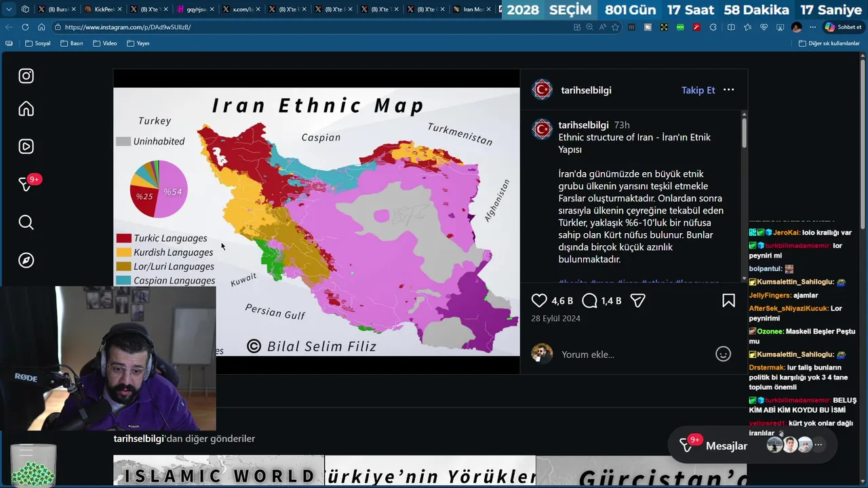Open the screenshot tool icon in toolbar
Viewport: 868px width, 488px height.
coord(780,27)
